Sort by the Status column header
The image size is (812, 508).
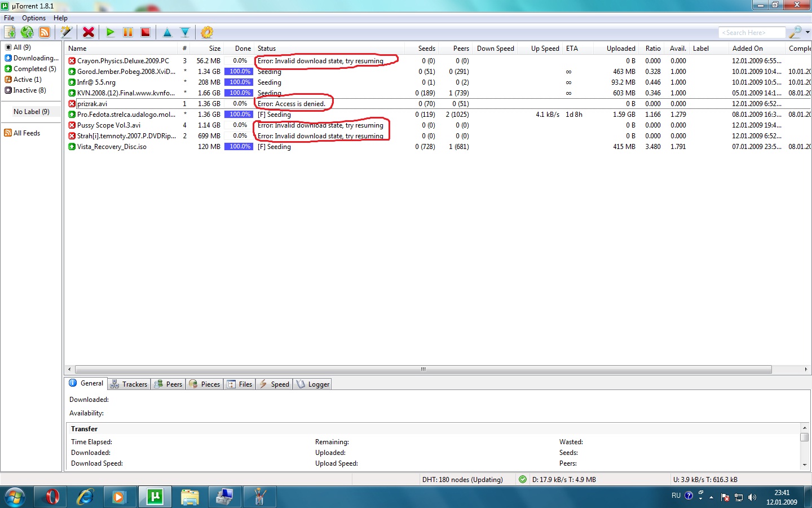pyautogui.click(x=330, y=49)
